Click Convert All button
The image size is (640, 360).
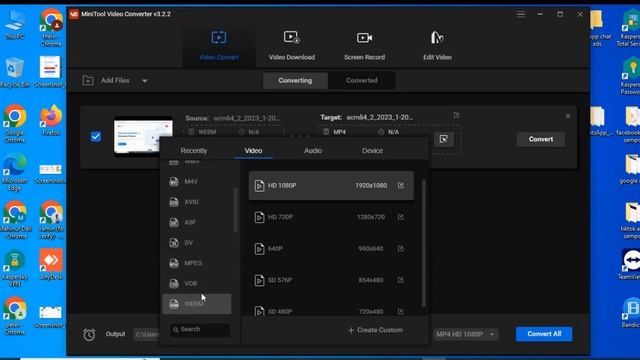[x=544, y=334]
